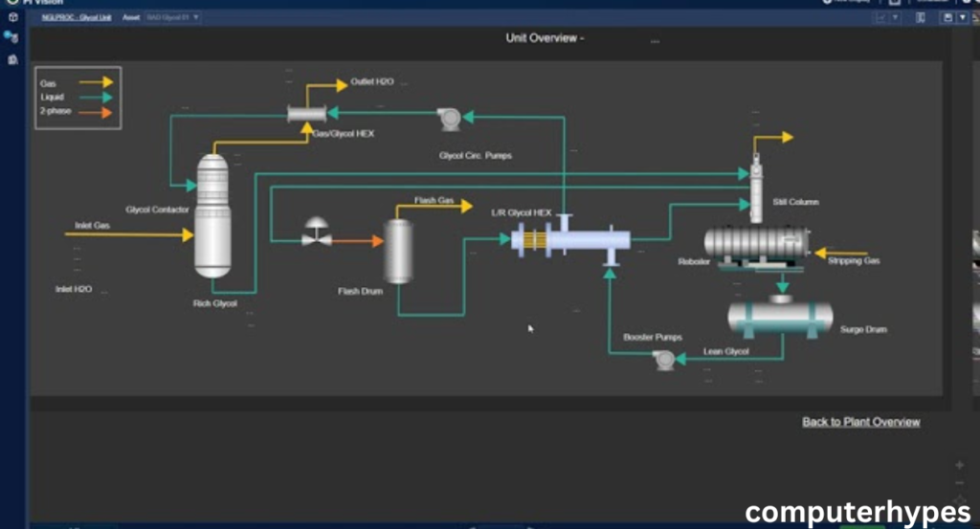Follow the Back to Plant Overview link
The height and width of the screenshot is (529, 980).
pyautogui.click(x=860, y=422)
